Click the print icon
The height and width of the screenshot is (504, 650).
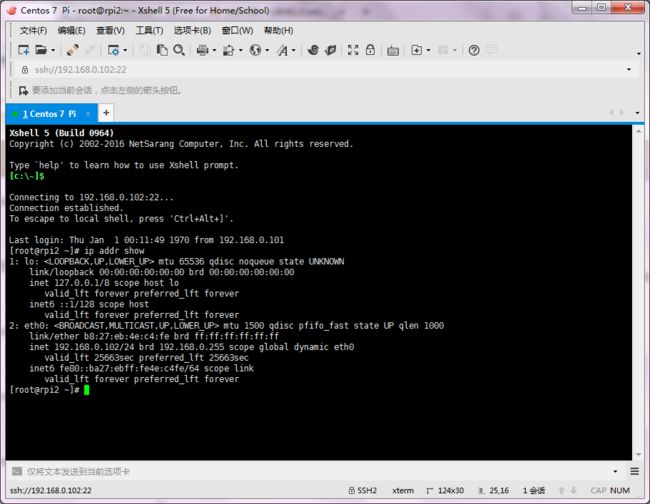tap(203, 50)
